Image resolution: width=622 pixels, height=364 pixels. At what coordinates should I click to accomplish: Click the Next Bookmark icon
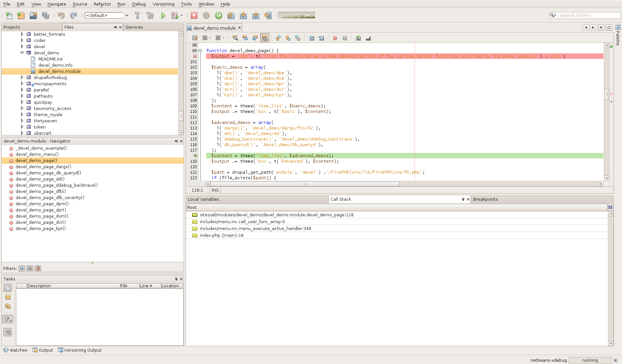point(288,38)
